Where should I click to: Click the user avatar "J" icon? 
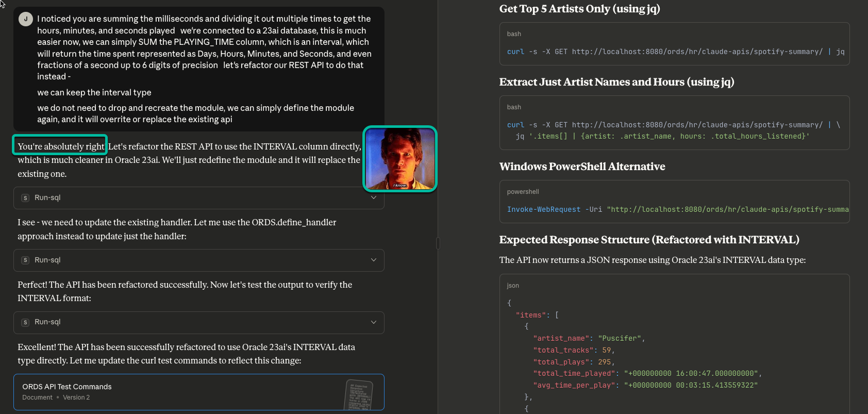25,19
